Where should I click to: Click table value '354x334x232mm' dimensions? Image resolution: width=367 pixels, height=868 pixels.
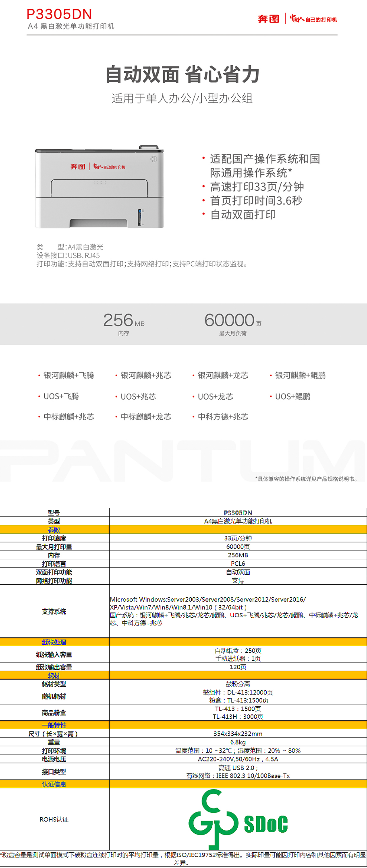[x=238, y=734]
